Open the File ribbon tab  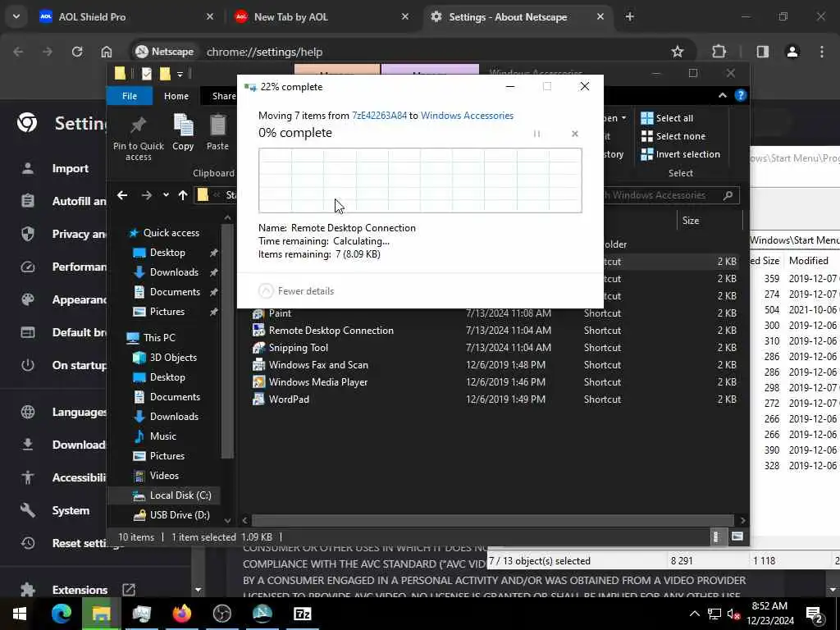(130, 96)
